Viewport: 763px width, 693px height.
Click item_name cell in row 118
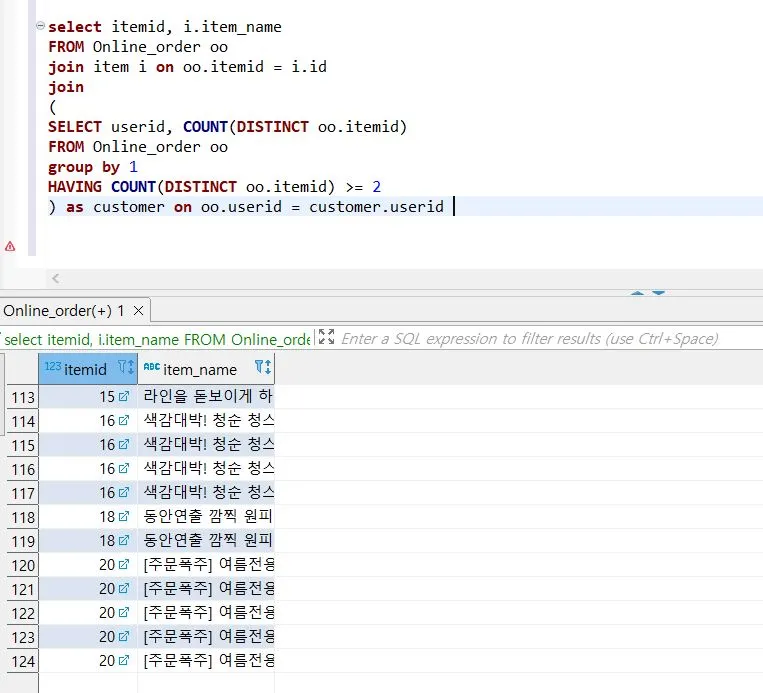pos(206,516)
